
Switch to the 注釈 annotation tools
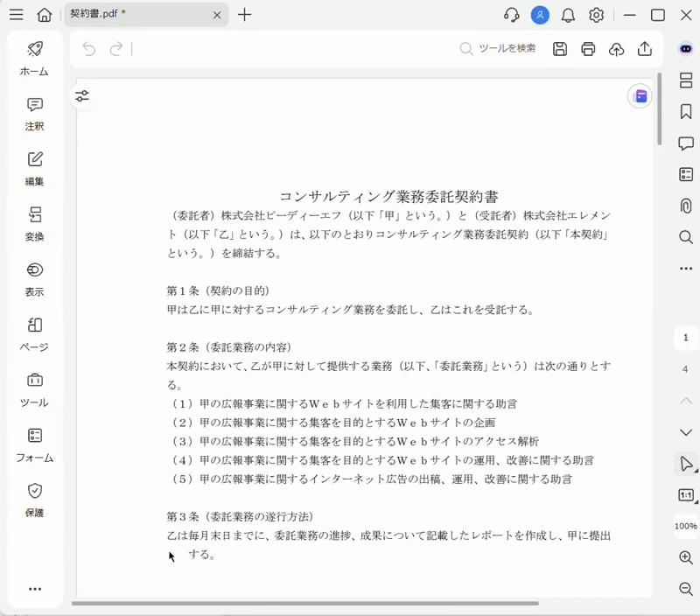click(34, 116)
